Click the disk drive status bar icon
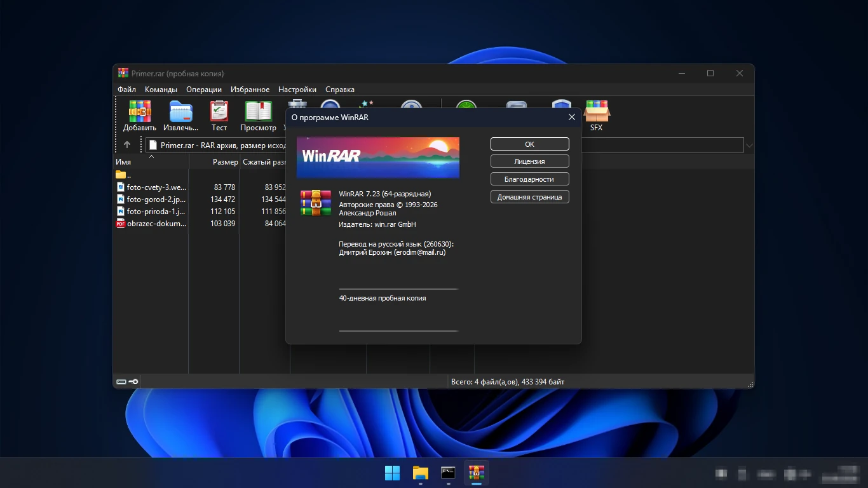868x488 pixels. tap(121, 382)
